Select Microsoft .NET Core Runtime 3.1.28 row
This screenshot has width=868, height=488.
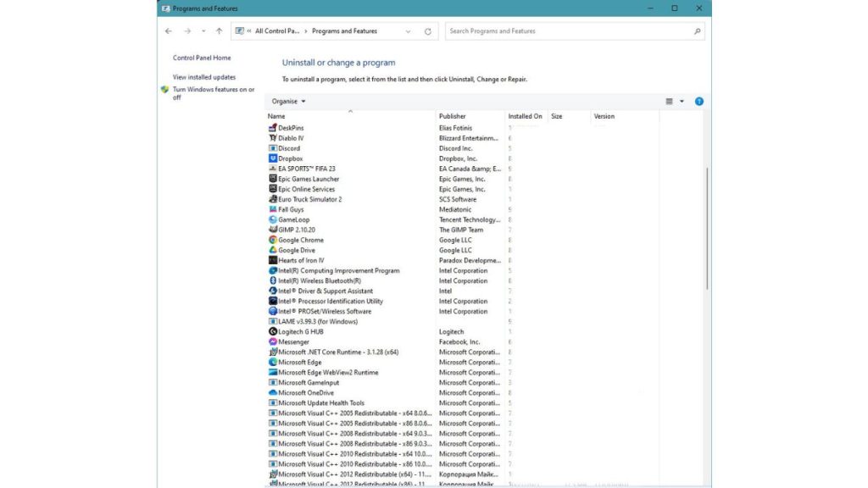click(x=462, y=352)
